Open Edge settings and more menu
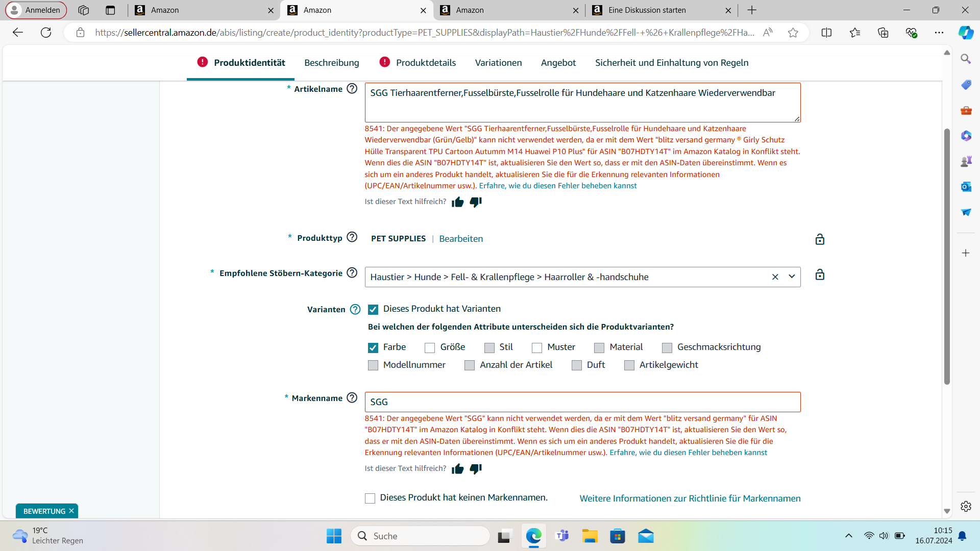Viewport: 980px width, 551px height. point(939,33)
